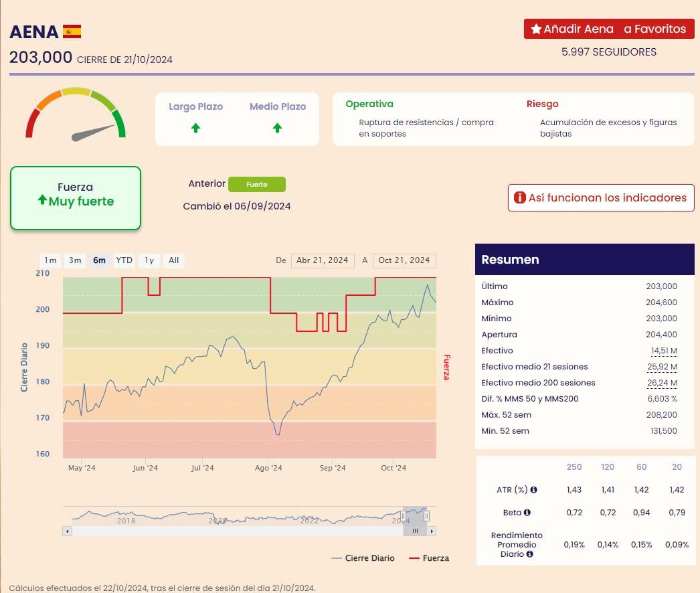Click the 60 sessions column header
The width and height of the screenshot is (700, 593).
(642, 467)
